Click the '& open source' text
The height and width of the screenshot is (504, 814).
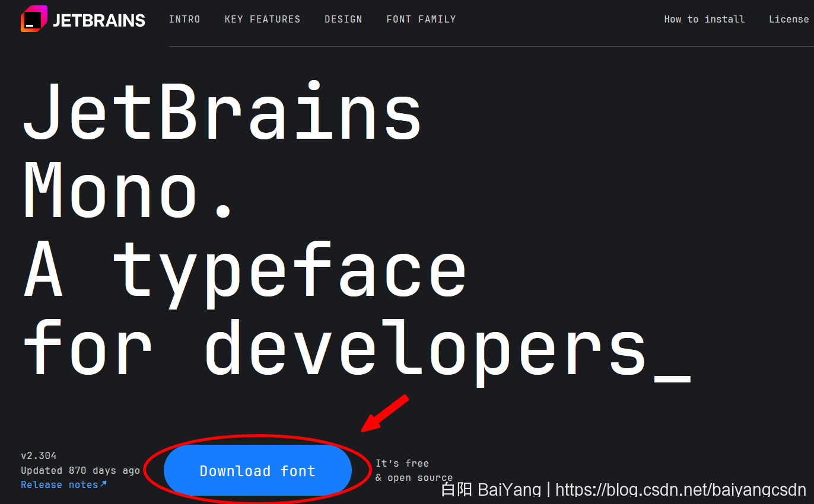414,477
